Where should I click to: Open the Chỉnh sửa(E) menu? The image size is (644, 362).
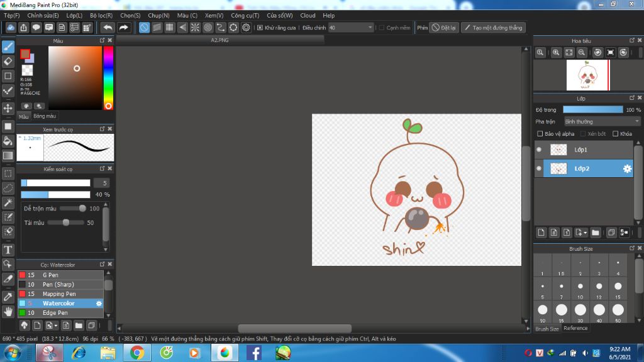pyautogui.click(x=43, y=15)
